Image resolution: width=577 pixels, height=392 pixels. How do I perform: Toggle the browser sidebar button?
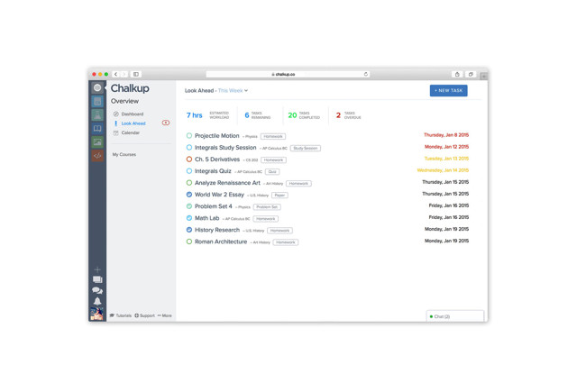(x=136, y=74)
